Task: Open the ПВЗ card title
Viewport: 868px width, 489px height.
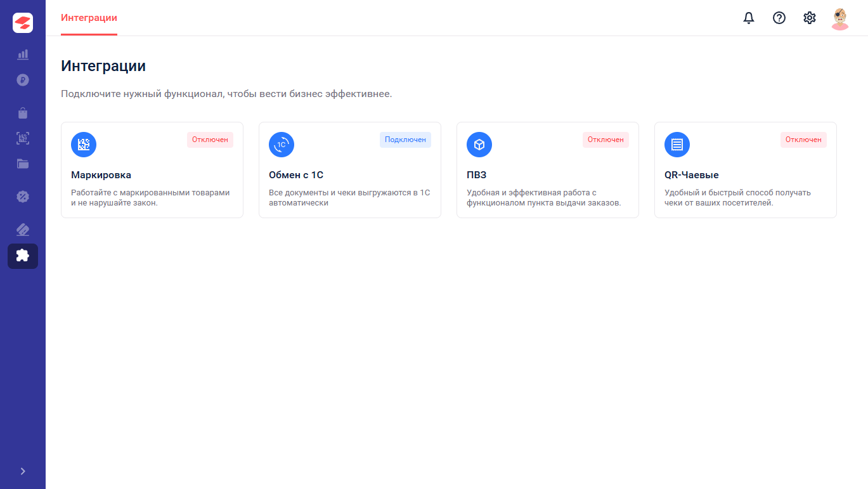Action: click(476, 175)
